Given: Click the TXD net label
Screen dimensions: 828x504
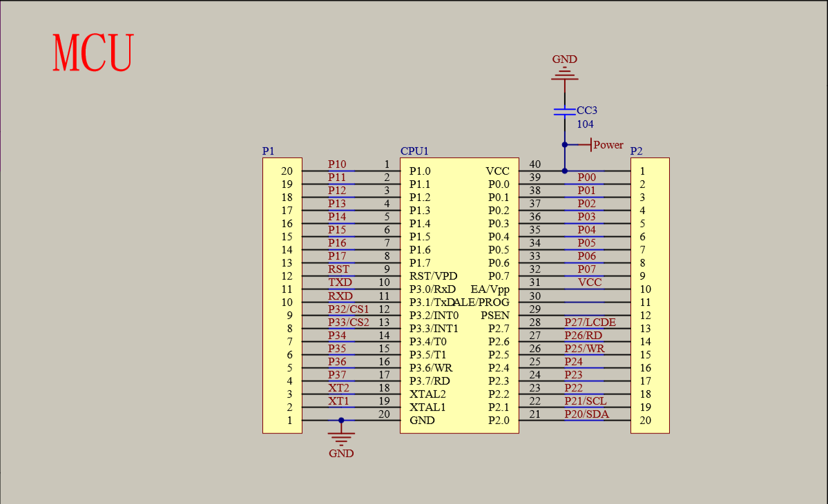Looking at the screenshot, I should [x=339, y=282].
